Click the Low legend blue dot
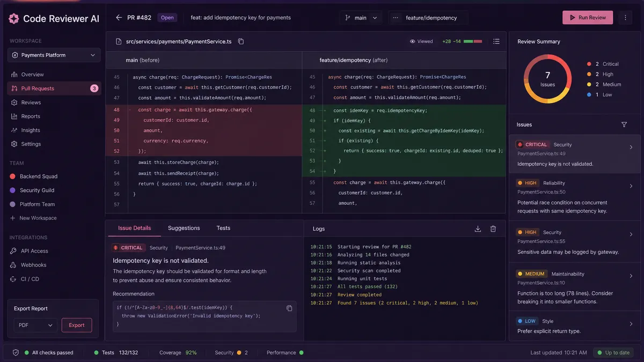The image size is (644, 362). coord(589,94)
